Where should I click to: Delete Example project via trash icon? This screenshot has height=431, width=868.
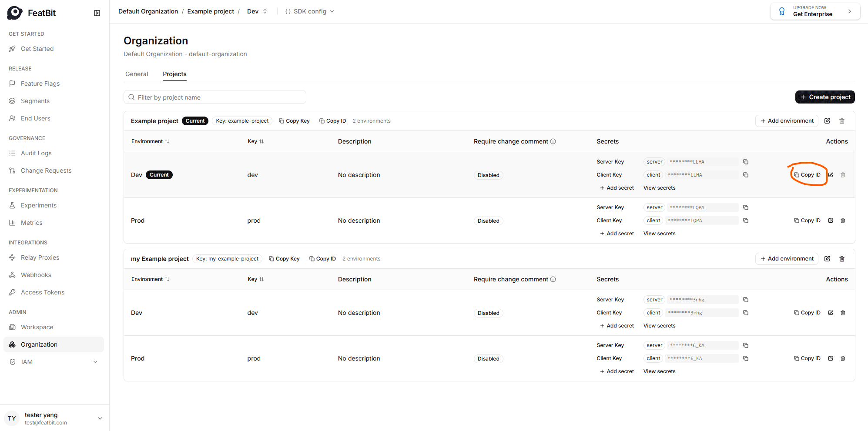[x=842, y=121]
